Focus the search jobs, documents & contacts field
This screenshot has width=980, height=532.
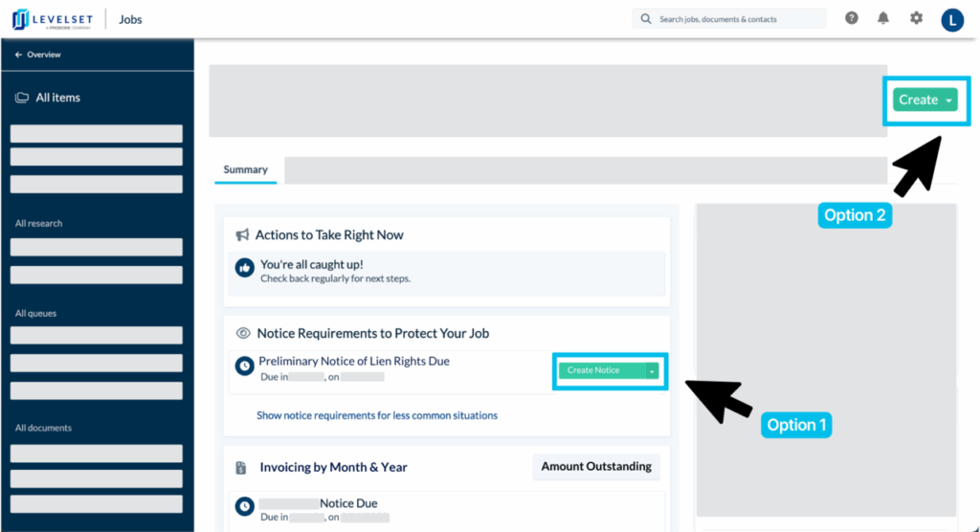(x=737, y=19)
